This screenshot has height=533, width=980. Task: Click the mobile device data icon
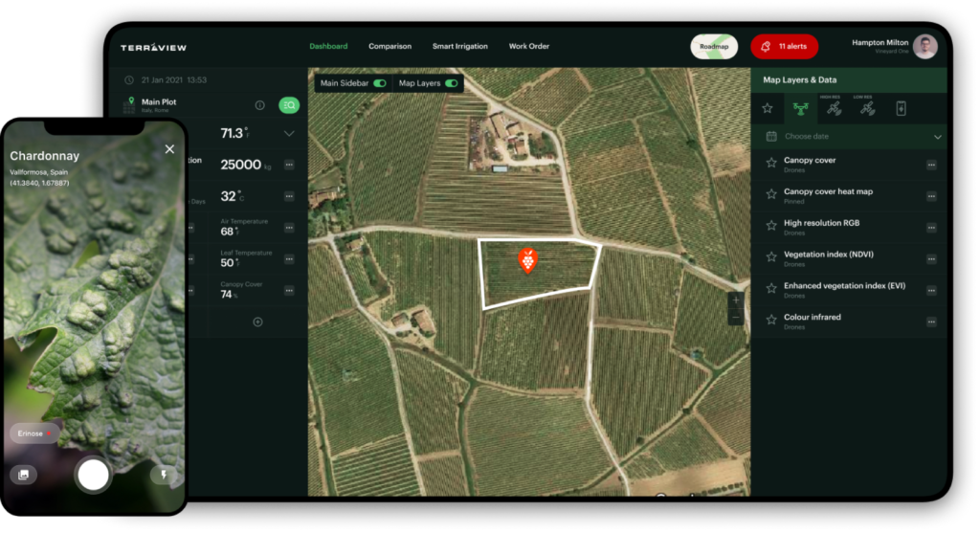click(x=901, y=109)
